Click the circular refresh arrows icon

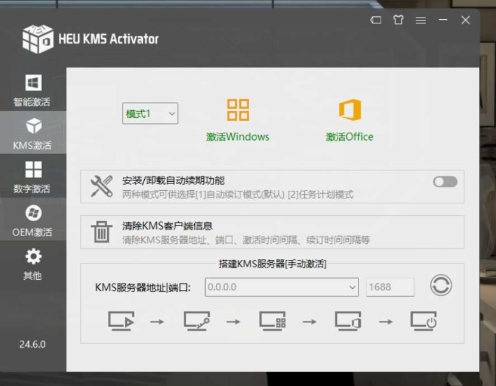tap(441, 285)
